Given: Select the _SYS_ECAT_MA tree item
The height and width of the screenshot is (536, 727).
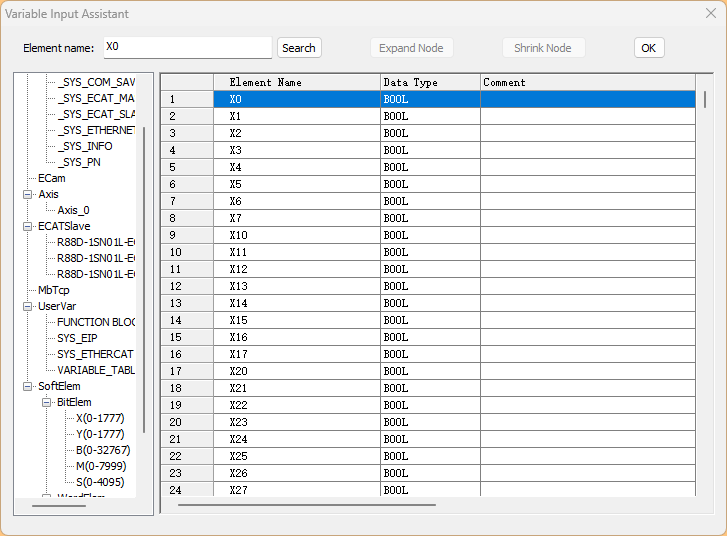Looking at the screenshot, I should tap(96, 98).
